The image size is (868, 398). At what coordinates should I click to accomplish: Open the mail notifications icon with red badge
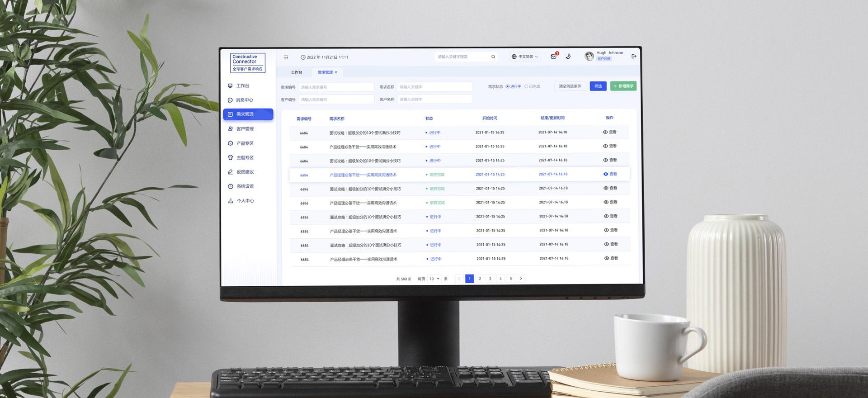pos(553,57)
